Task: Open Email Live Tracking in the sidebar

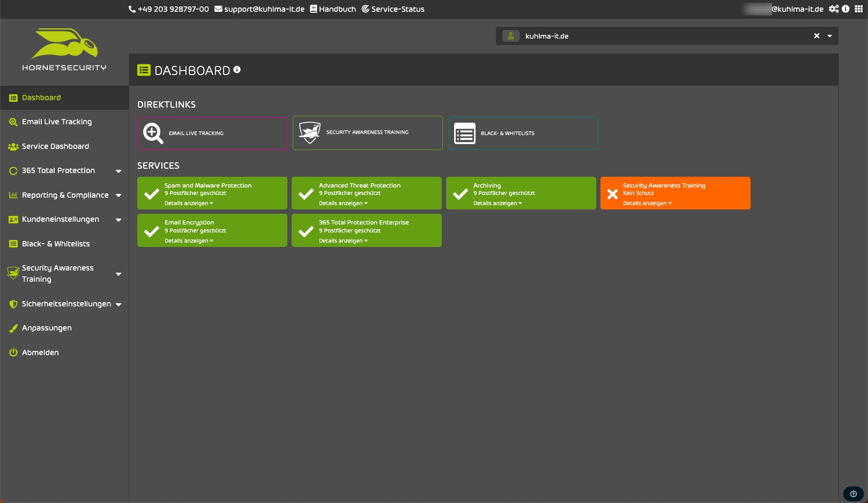Action: point(64,122)
